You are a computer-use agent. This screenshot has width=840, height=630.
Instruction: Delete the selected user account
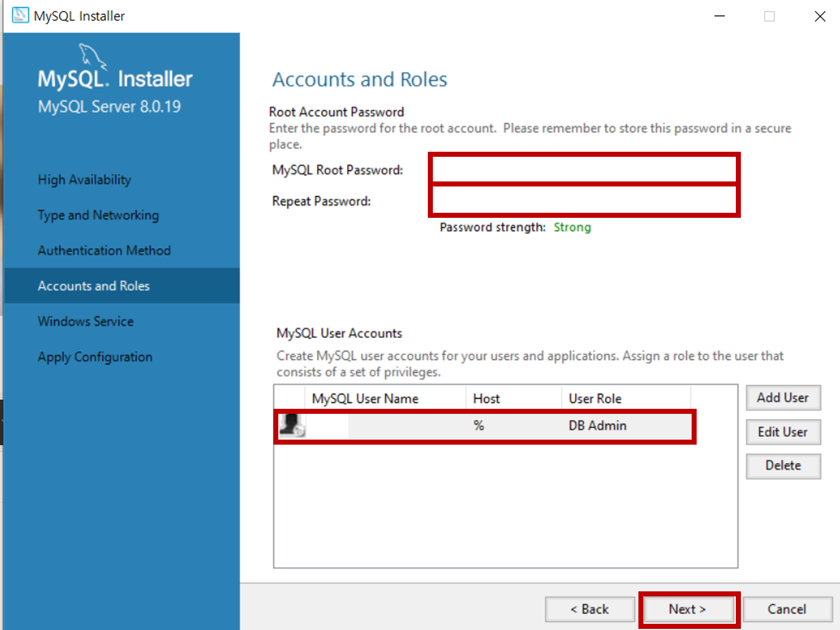point(783,465)
